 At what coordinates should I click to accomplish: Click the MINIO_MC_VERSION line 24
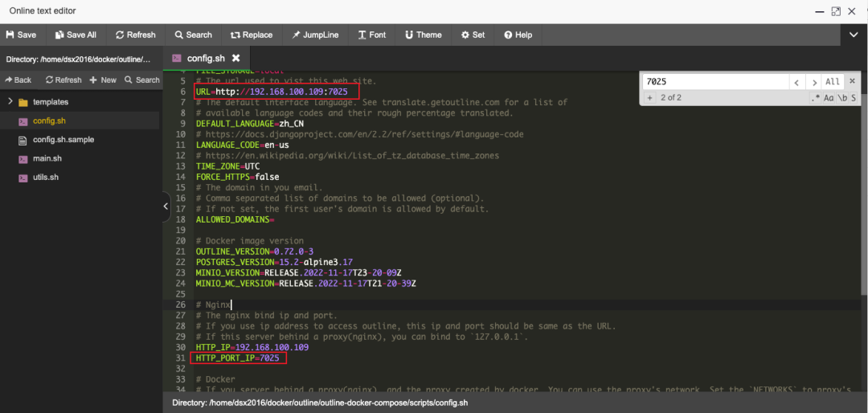pos(306,283)
